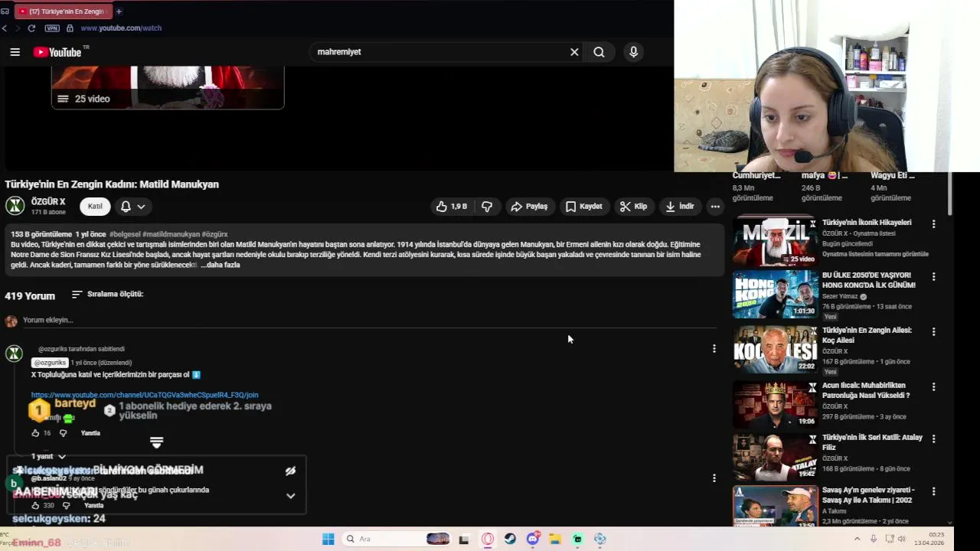
Task: Open options for Hong Kong video
Action: (933, 277)
